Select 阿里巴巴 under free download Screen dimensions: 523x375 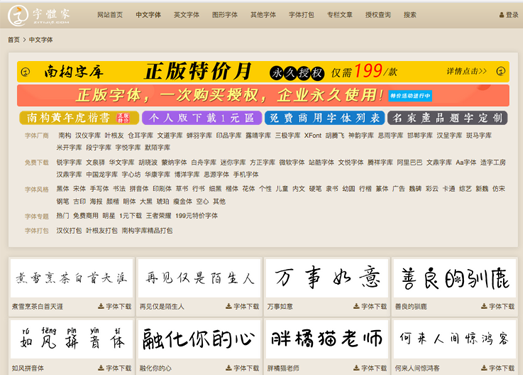coord(409,162)
